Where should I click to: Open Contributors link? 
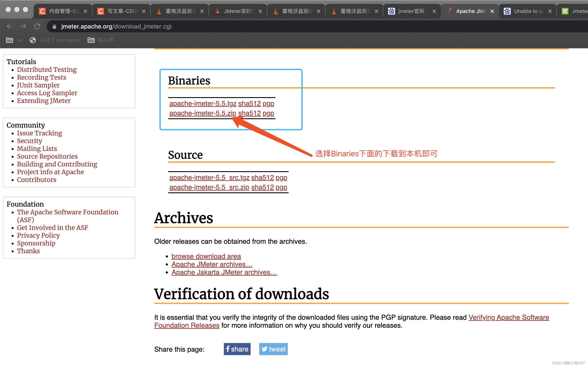tap(37, 180)
